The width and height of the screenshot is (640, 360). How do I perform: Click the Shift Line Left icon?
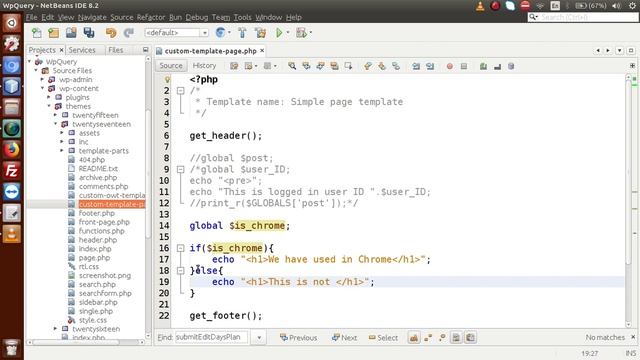coord(416,66)
